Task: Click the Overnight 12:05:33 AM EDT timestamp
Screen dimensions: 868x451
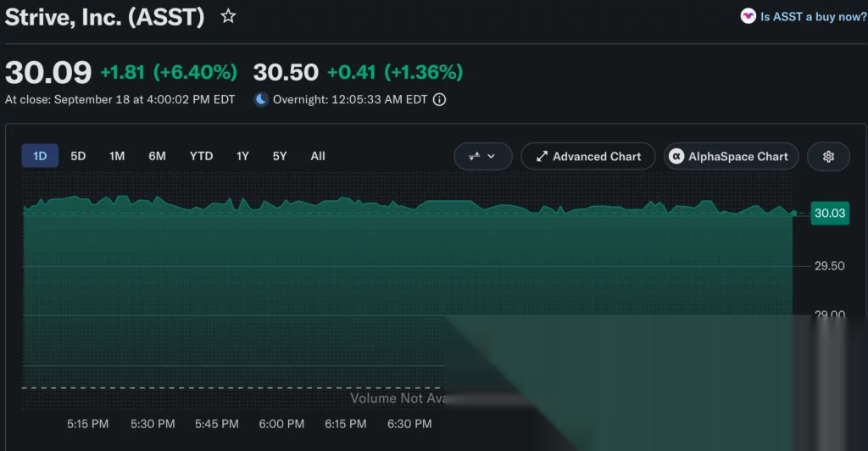Action: [350, 99]
